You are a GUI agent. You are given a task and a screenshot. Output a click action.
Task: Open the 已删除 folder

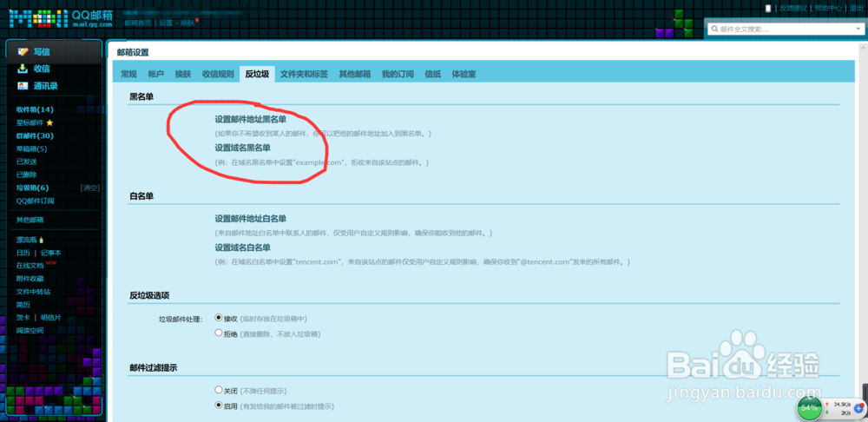(27, 175)
